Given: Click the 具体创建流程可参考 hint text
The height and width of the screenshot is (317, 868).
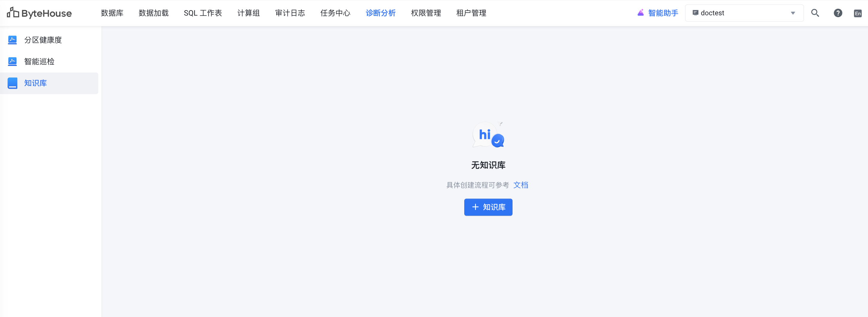Looking at the screenshot, I should coord(477,185).
